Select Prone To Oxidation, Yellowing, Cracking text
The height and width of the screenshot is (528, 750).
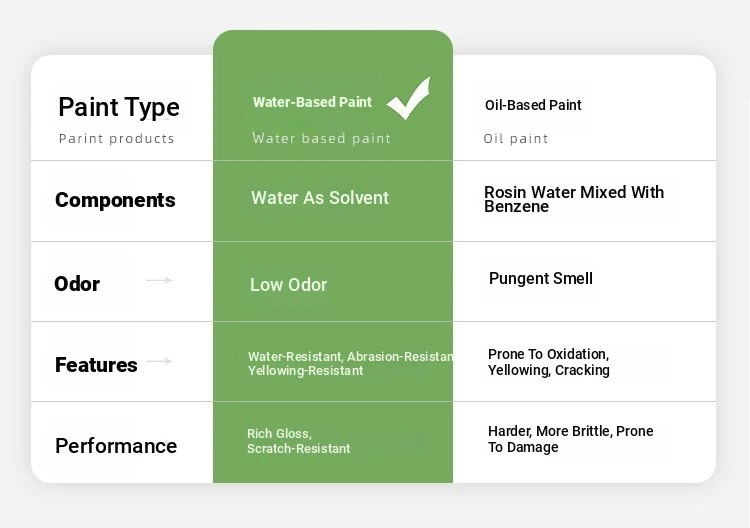548,362
